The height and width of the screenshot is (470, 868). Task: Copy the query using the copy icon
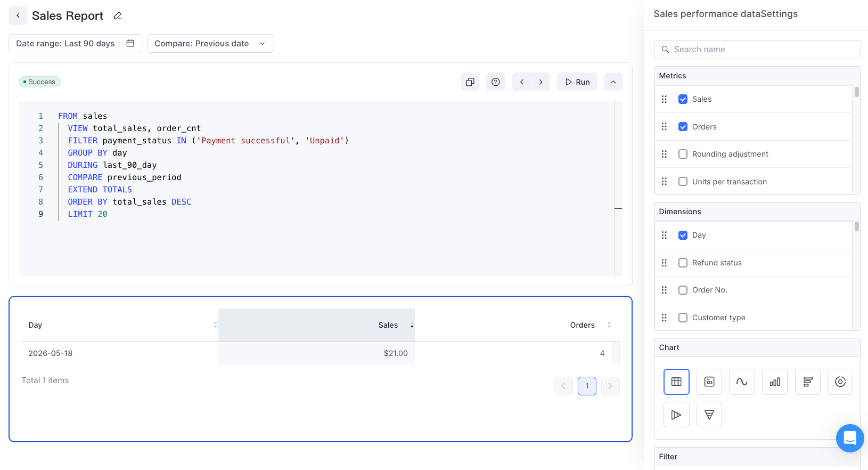pos(470,82)
